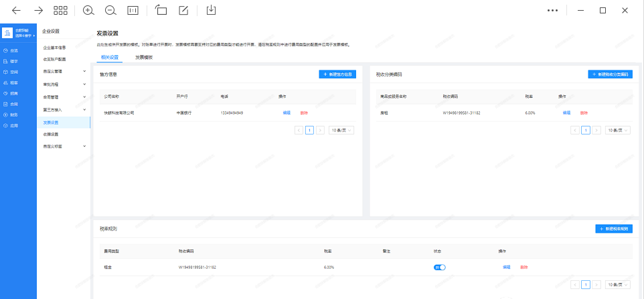Click the download icon in the toolbar
Screen dimensions: 644x299
tap(211, 10)
